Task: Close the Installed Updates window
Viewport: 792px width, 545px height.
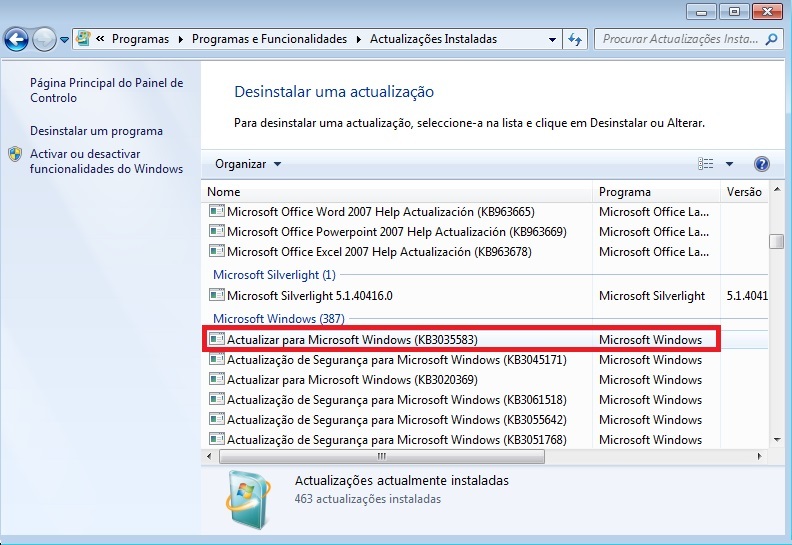Action: (x=767, y=12)
